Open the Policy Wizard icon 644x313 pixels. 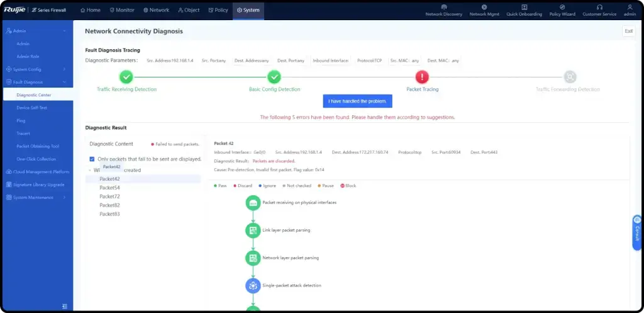click(x=562, y=7)
